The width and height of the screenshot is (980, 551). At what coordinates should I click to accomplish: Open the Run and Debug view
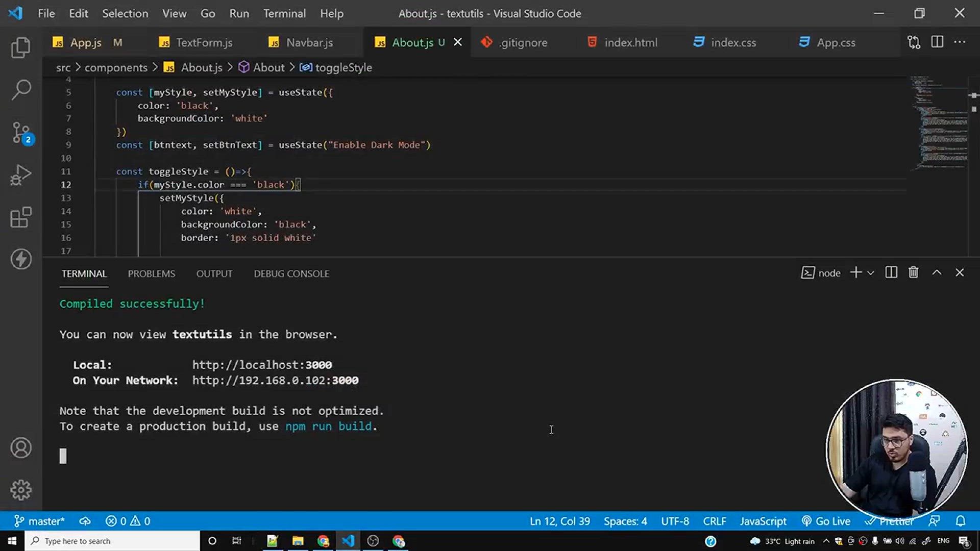tap(21, 174)
